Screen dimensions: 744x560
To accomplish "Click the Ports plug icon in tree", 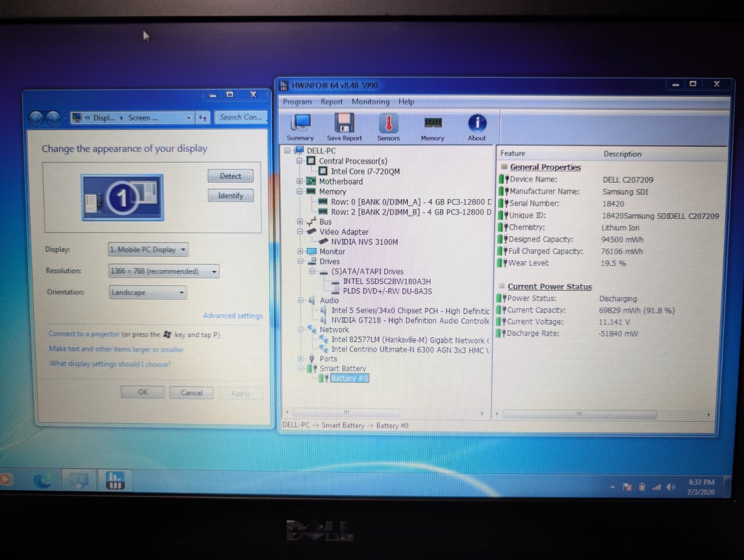I will tap(312, 359).
